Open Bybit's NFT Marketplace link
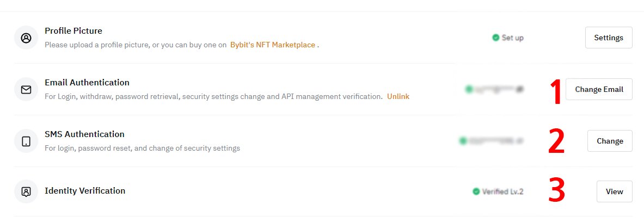This screenshot has height=223, width=644. pos(273,45)
